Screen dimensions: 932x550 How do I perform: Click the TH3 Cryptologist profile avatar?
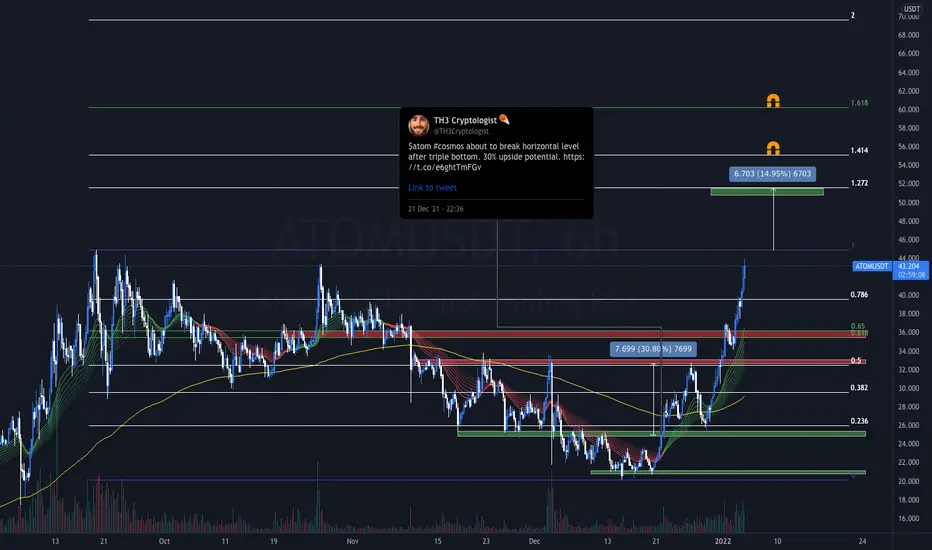(418, 125)
